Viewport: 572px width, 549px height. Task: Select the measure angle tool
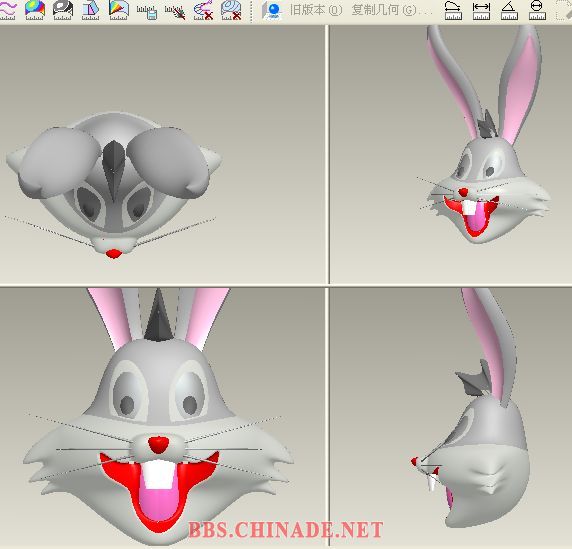509,10
